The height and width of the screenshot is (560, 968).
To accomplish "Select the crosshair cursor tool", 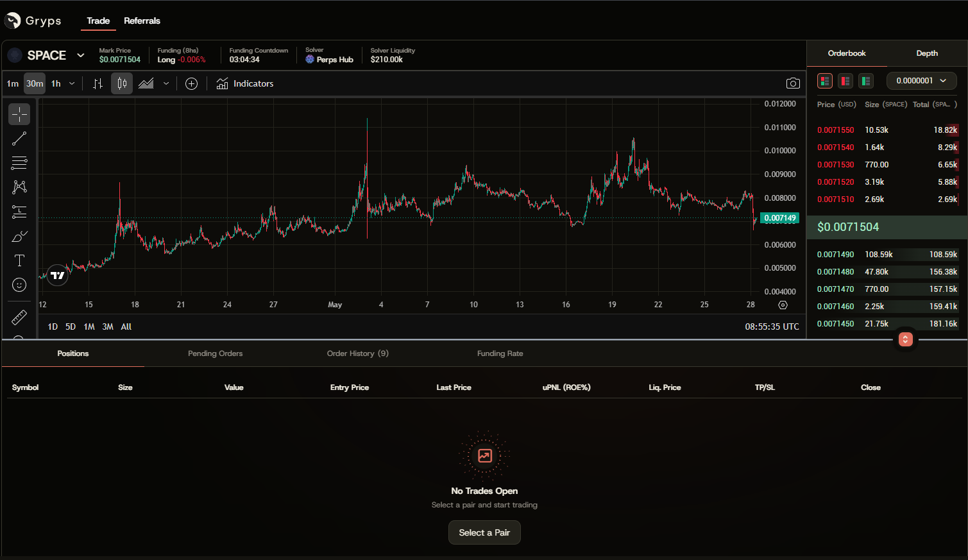I will tap(19, 114).
